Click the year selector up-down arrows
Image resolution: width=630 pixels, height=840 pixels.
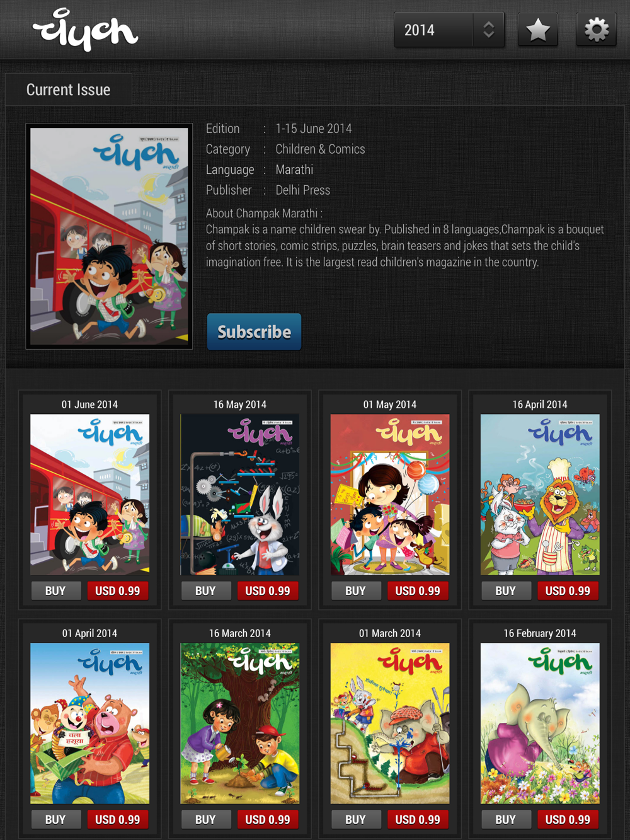tap(489, 30)
